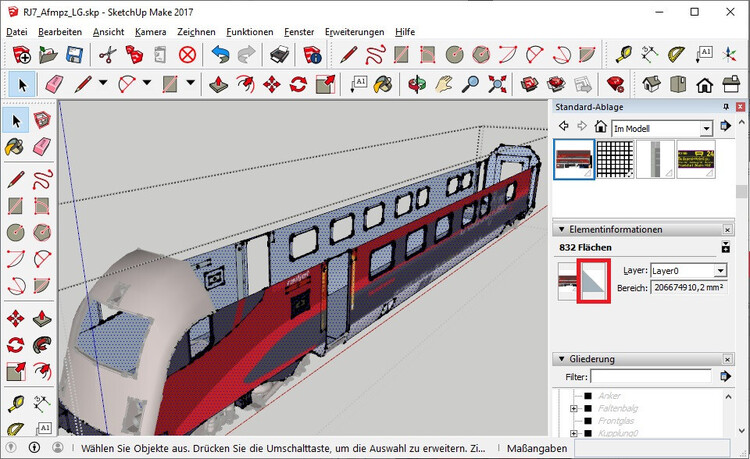Expand the Faltenbalg tree node
Image resolution: width=750 pixels, height=459 pixels.
(x=574, y=409)
